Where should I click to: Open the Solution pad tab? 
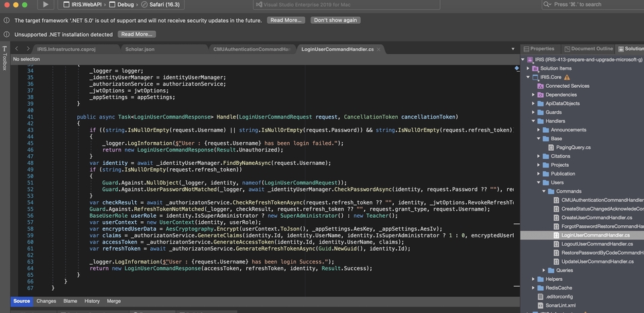tap(631, 49)
